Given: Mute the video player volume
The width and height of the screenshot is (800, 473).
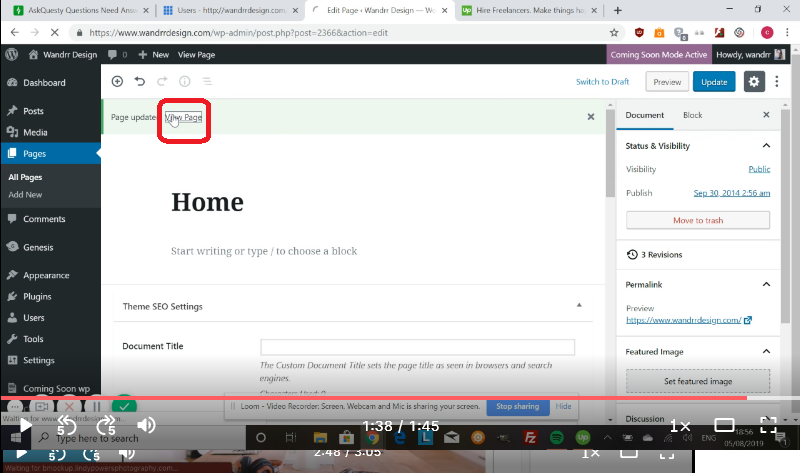Looking at the screenshot, I should click(146, 425).
